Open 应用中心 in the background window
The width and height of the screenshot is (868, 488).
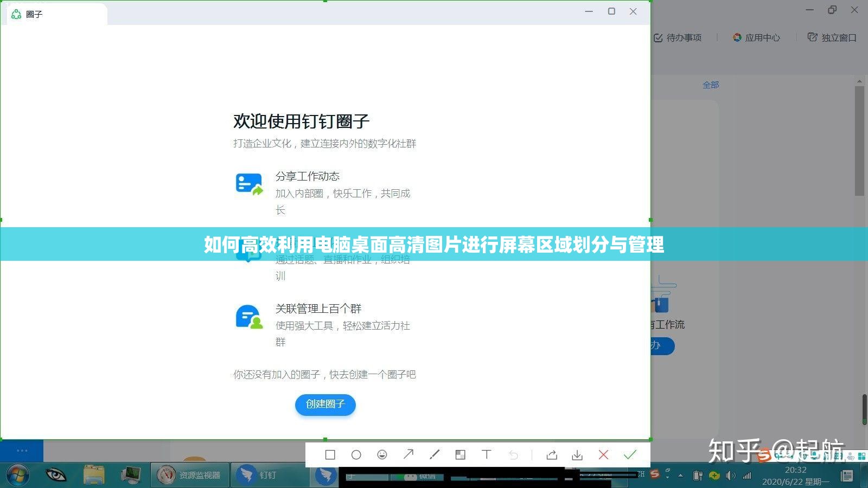coord(756,37)
